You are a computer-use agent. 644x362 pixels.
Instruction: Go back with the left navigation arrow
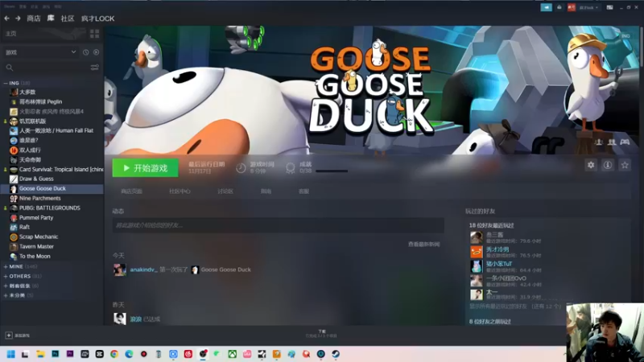tap(6, 19)
